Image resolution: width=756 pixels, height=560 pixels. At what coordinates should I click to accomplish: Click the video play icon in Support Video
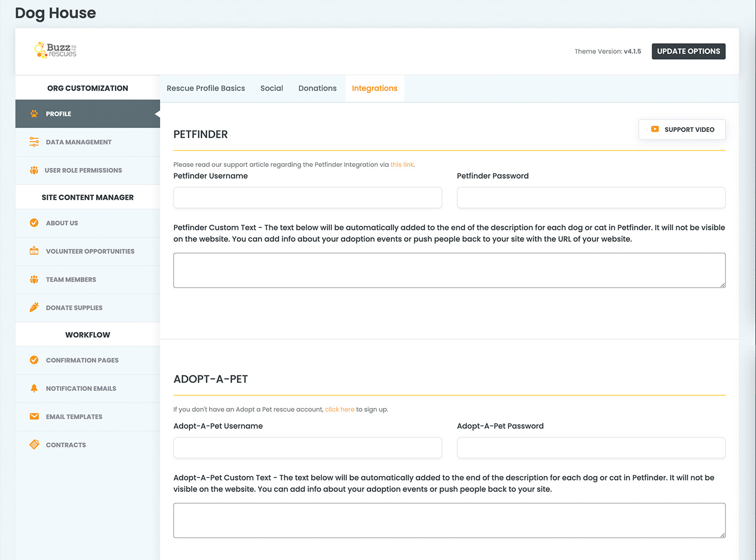[655, 129]
